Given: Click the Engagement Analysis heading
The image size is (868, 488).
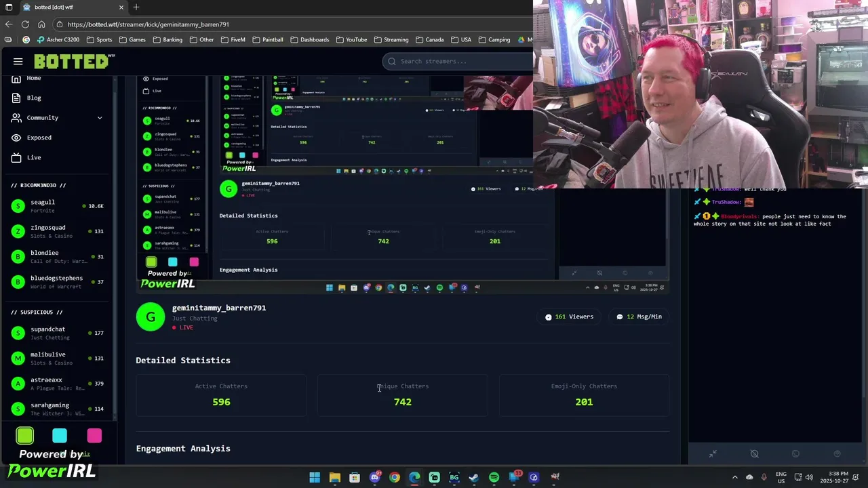Looking at the screenshot, I should (183, 449).
